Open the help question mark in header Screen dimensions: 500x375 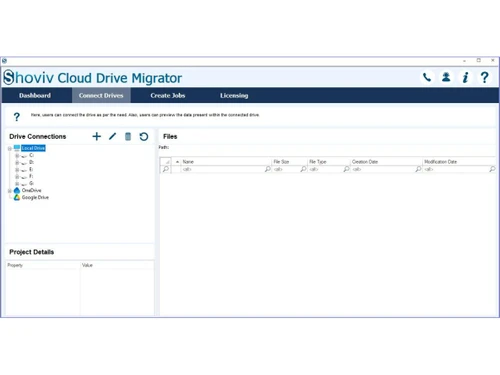pos(485,77)
